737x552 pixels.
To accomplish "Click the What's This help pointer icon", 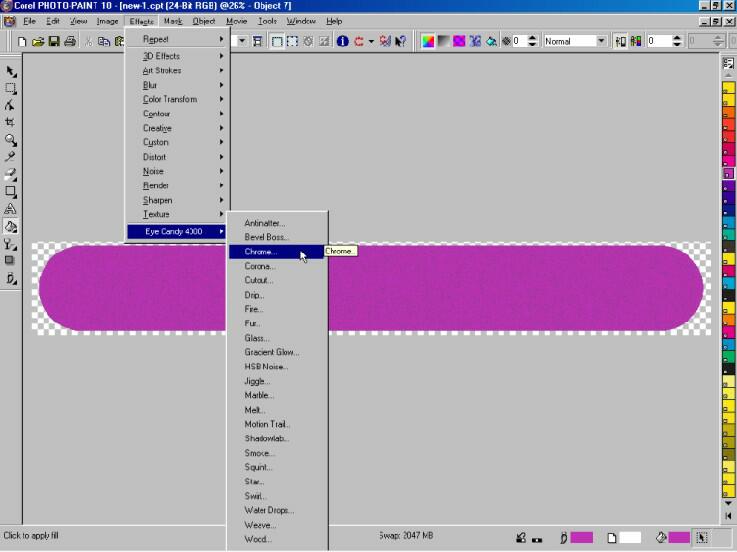I will pos(400,41).
